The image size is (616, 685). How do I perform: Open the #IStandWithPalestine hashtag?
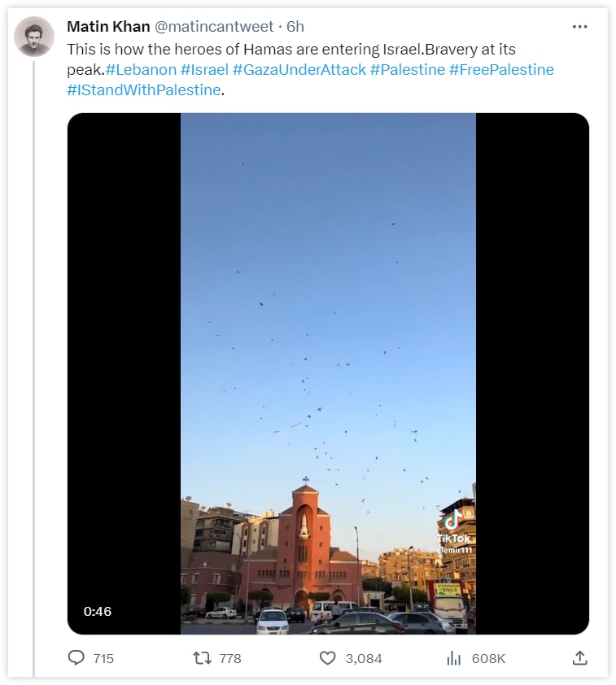tap(144, 90)
